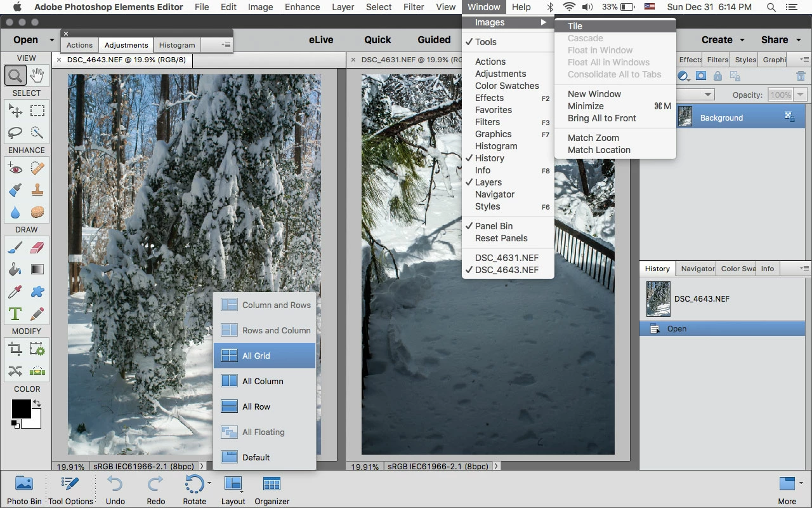
Task: Select the Hand tool
Action: click(x=37, y=76)
